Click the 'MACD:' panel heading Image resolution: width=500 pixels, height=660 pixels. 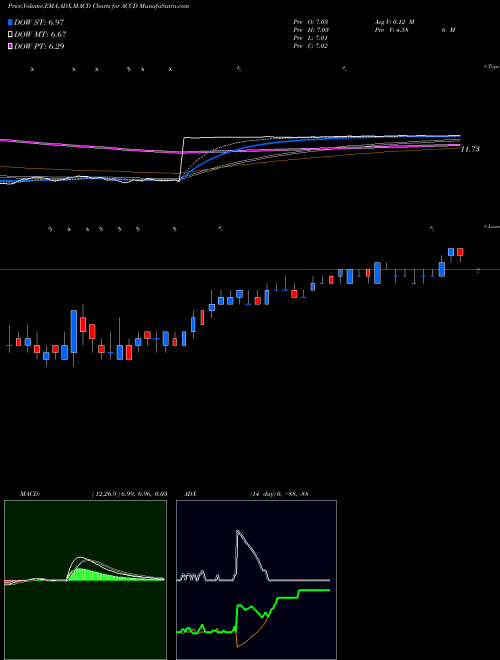(30, 493)
